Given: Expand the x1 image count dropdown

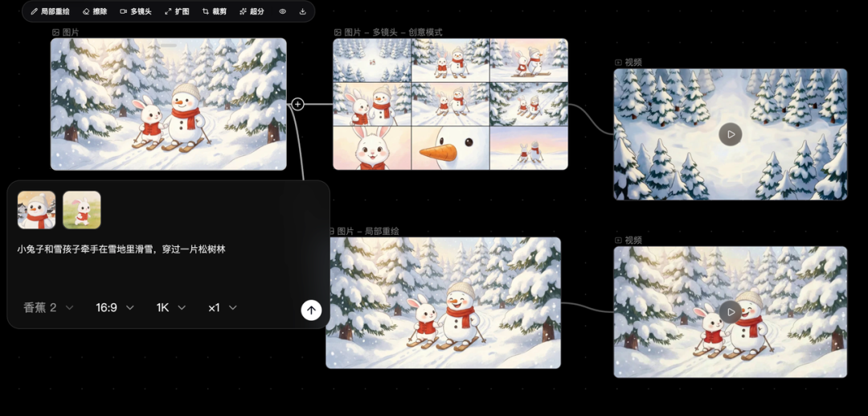Looking at the screenshot, I should coord(223,307).
